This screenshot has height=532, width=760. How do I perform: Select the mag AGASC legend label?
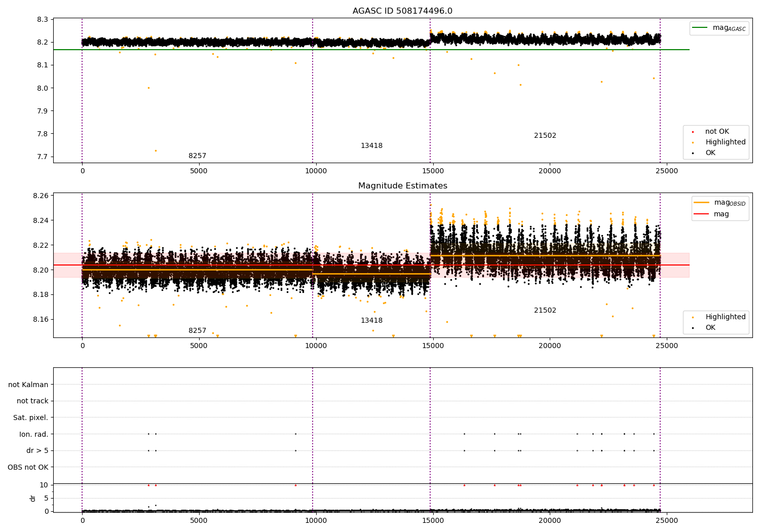coord(729,28)
